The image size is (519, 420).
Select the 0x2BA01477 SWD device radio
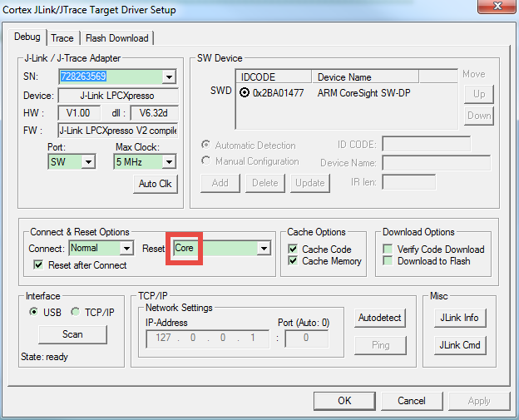pos(245,92)
